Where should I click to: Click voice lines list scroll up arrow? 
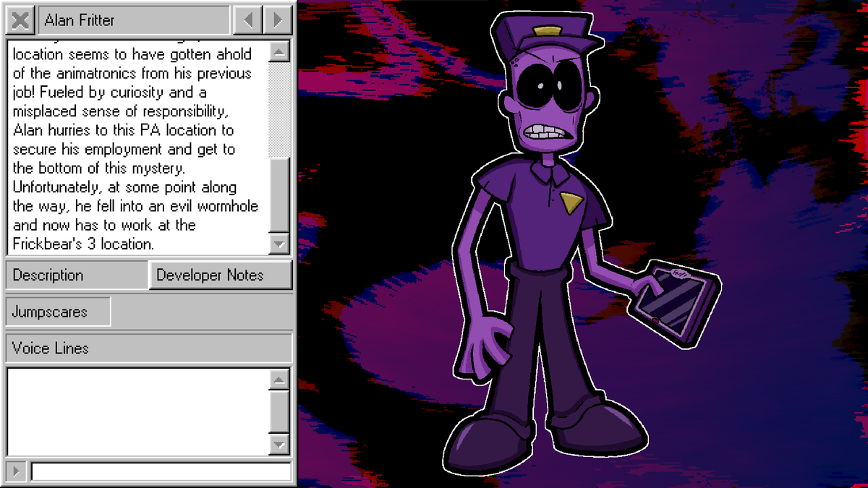click(x=279, y=379)
